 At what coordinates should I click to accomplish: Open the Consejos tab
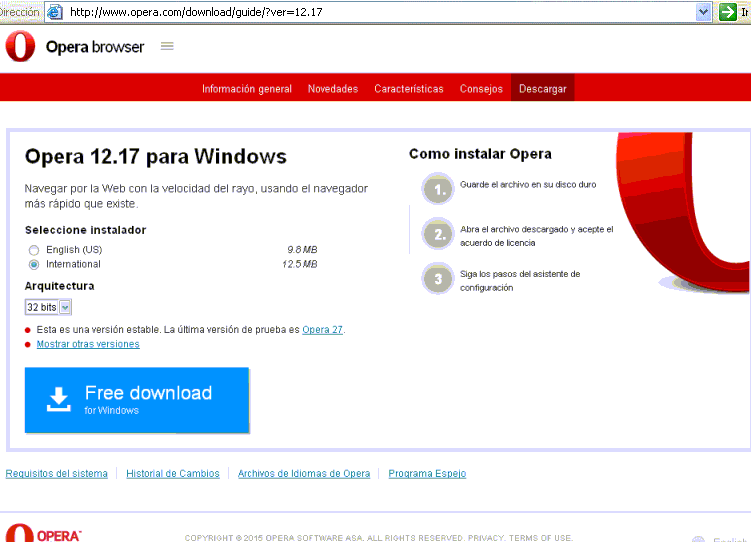pyautogui.click(x=481, y=89)
